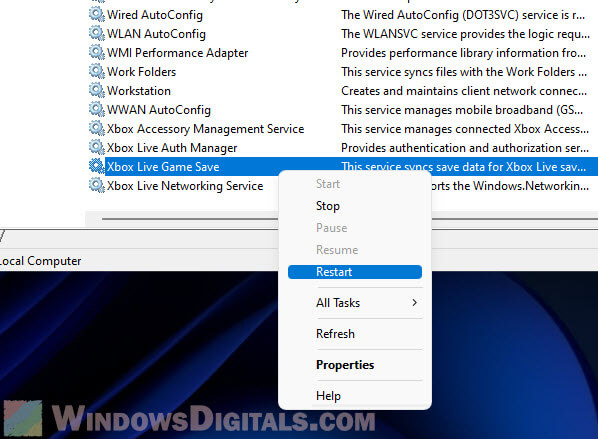This screenshot has height=439, width=598.
Task: Select the Xbox Live Game Save name
Action: pyautogui.click(x=163, y=167)
